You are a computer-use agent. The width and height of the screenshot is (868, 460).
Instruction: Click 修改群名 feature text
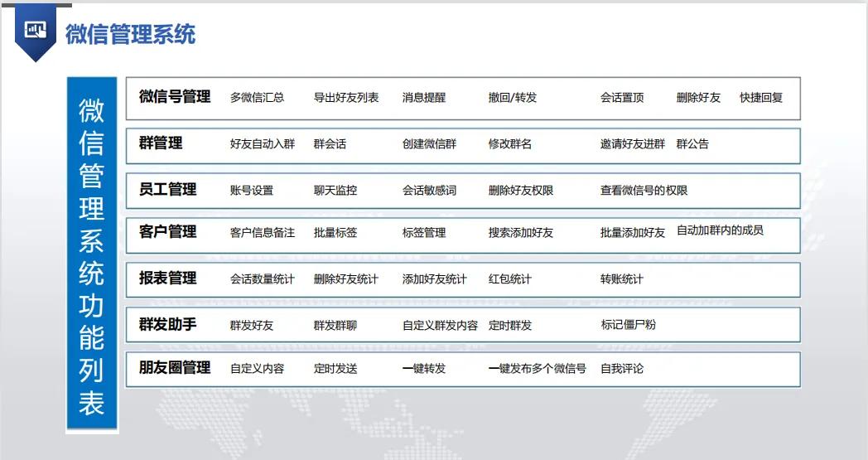510,144
